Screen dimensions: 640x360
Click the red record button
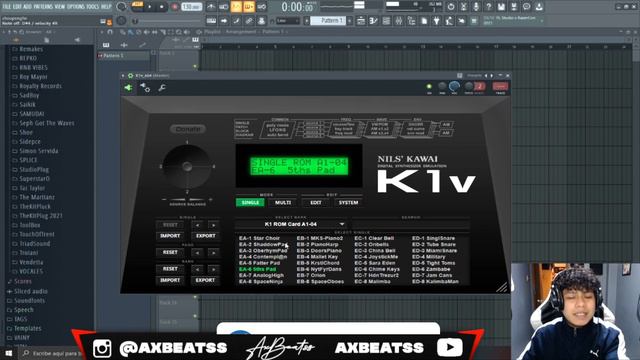[174, 7]
